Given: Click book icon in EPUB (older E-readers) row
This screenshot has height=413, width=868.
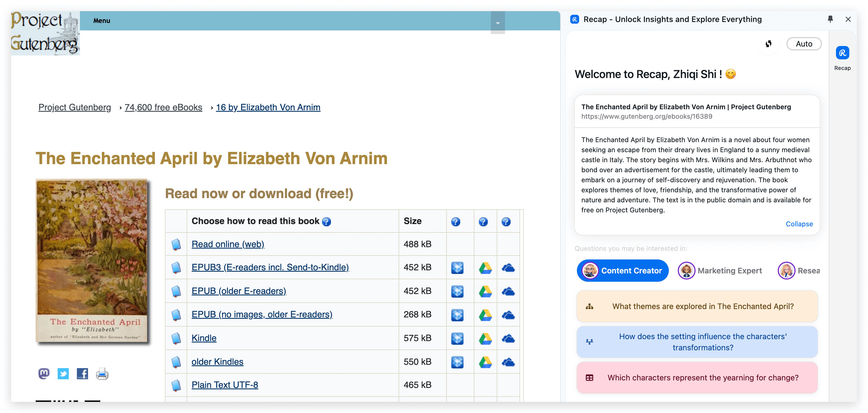Looking at the screenshot, I should pos(176,291).
